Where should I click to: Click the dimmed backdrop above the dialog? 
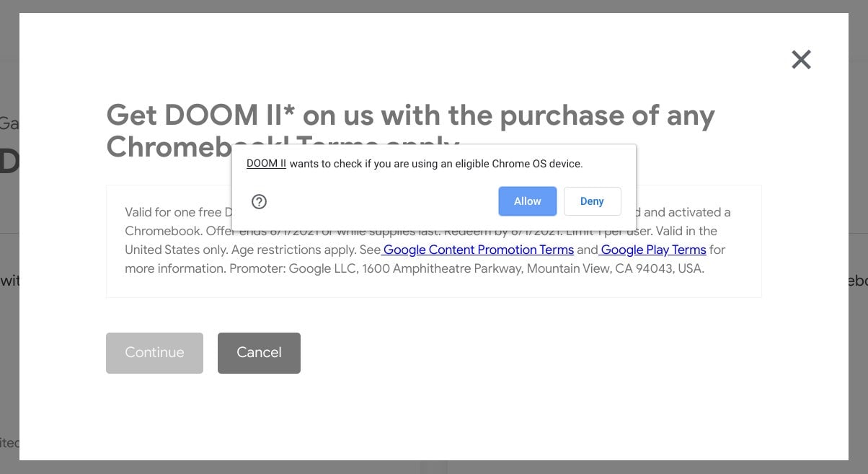point(433,6)
